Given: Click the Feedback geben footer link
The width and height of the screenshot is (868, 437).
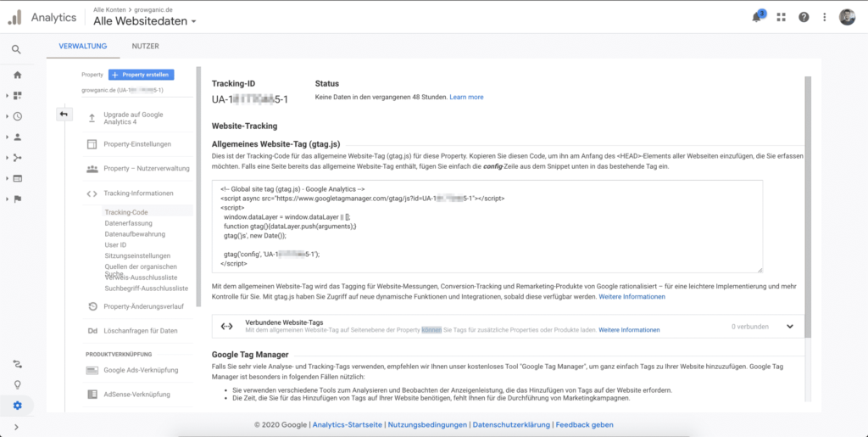Looking at the screenshot, I should 584,425.
